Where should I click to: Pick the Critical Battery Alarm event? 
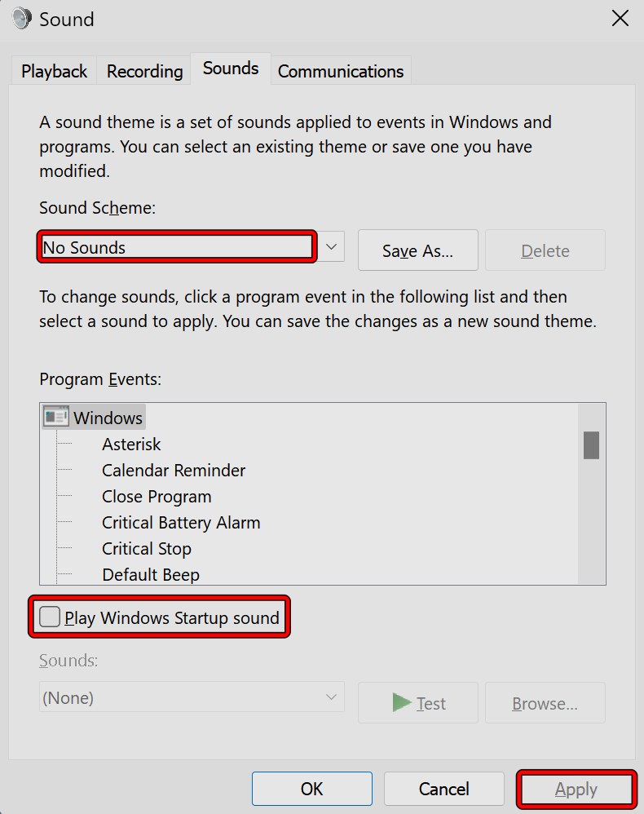(x=181, y=523)
